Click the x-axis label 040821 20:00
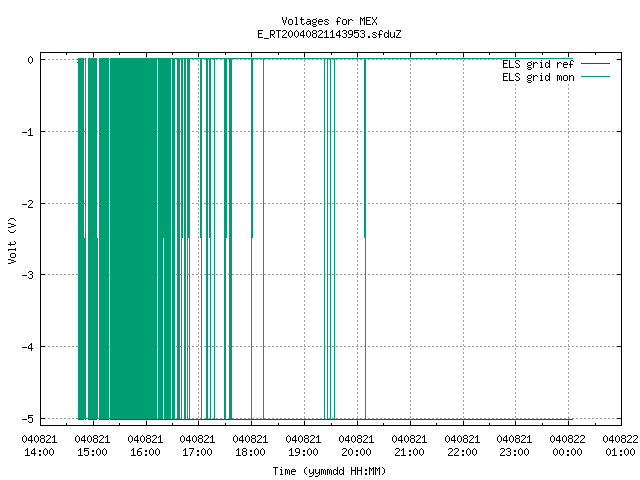The width and height of the screenshot is (640, 480). point(356,446)
